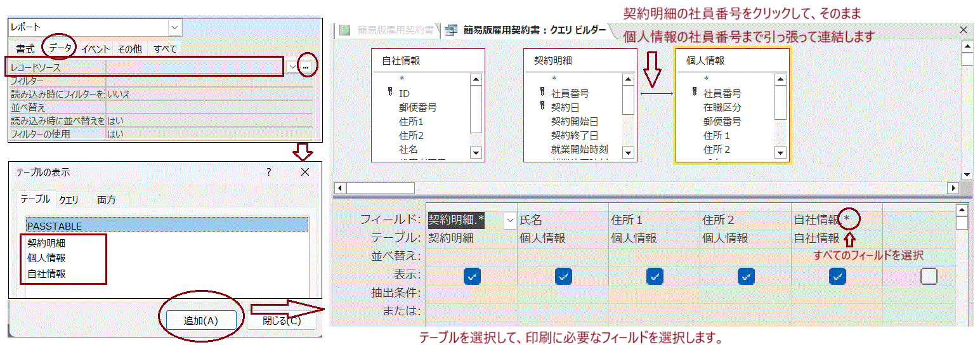The height and width of the screenshot is (347, 980).
Task: Toggle 表示 checkbox under 氏名 column
Action: (x=563, y=276)
